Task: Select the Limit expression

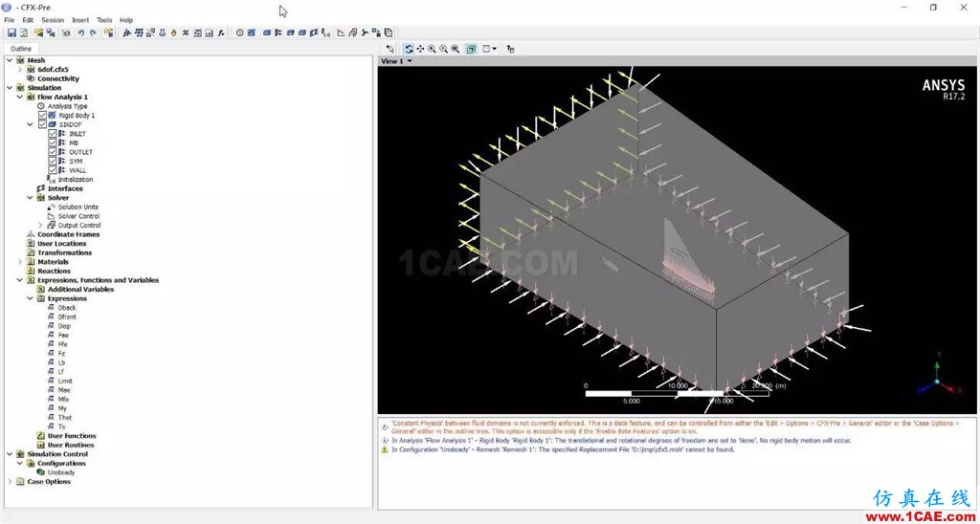Action: 65,381
